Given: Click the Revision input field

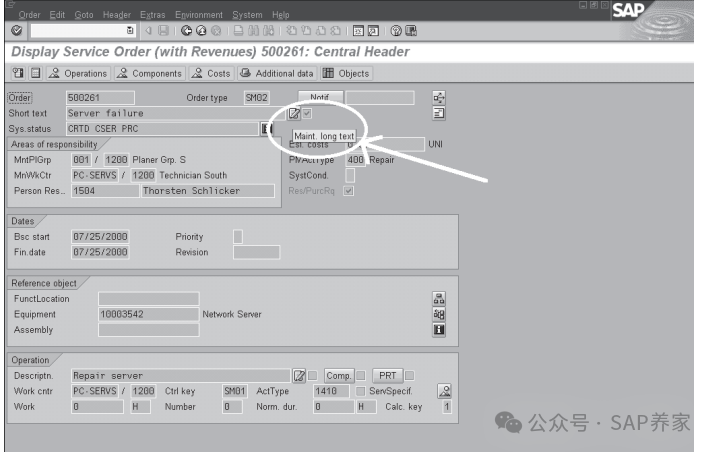Looking at the screenshot, I should click(x=256, y=252).
